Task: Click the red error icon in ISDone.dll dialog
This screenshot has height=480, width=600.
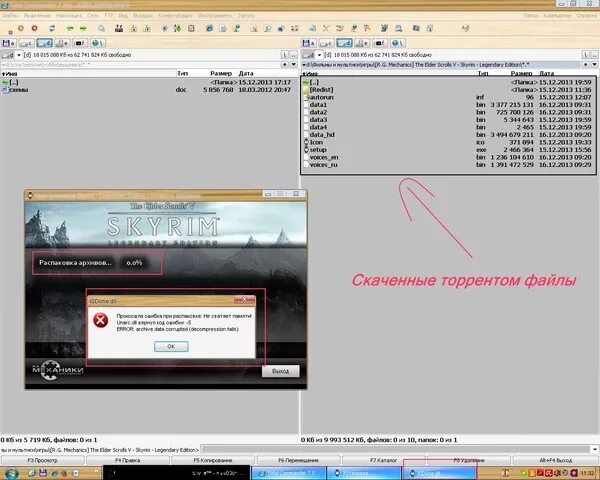Action: [101, 320]
